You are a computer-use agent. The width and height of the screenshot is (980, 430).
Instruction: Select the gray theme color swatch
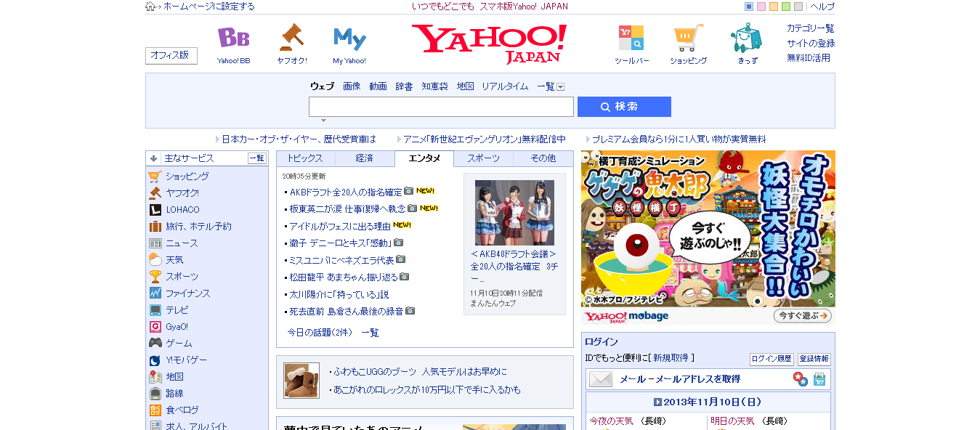(798, 7)
